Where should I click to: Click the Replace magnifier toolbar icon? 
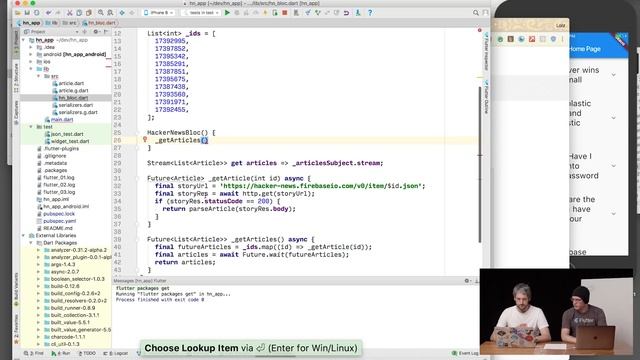point(110,13)
